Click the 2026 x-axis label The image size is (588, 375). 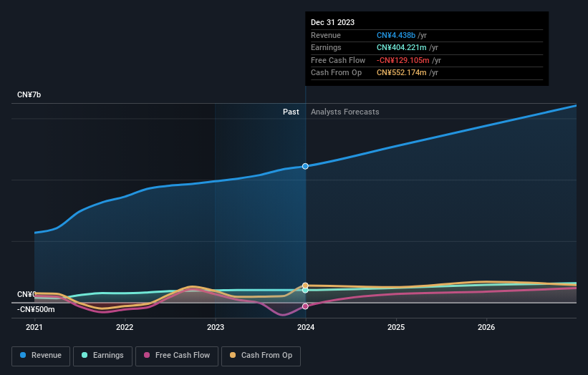(x=486, y=327)
